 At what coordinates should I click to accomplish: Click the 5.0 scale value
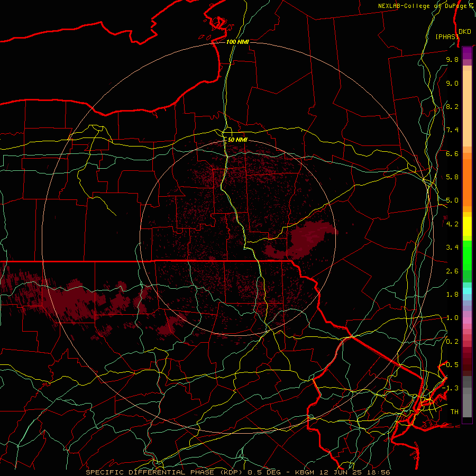[452, 200]
